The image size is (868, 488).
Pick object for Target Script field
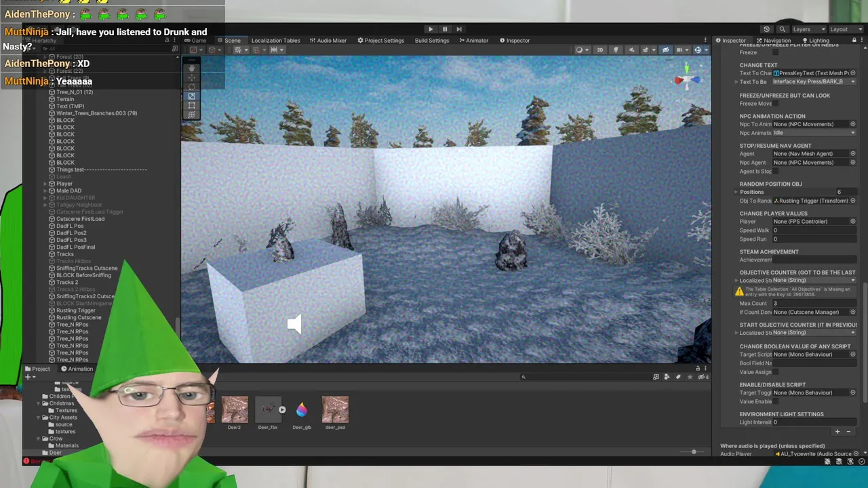[853, 354]
